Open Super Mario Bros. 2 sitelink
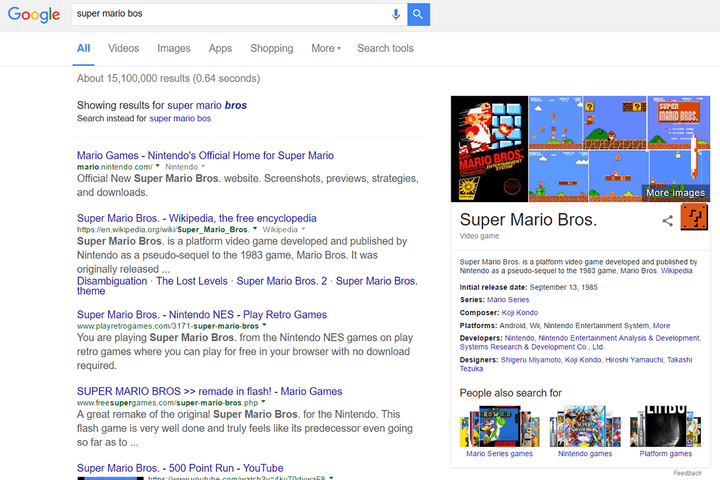Viewport: 720px width, 480px height. (x=281, y=281)
